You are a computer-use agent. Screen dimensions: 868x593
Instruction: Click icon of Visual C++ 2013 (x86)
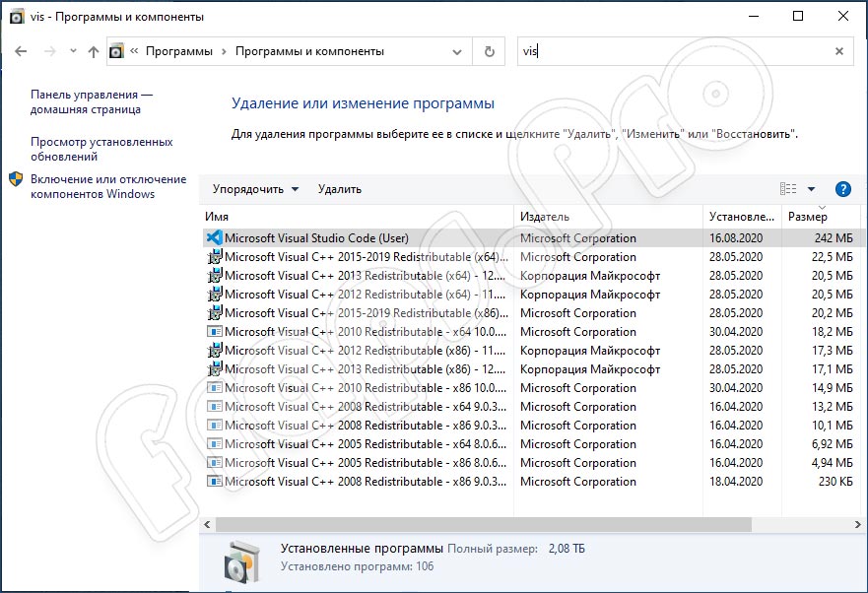point(214,368)
